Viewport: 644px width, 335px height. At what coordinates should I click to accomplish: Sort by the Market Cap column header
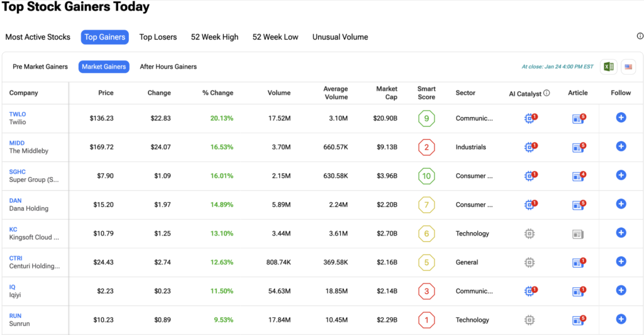click(x=387, y=93)
